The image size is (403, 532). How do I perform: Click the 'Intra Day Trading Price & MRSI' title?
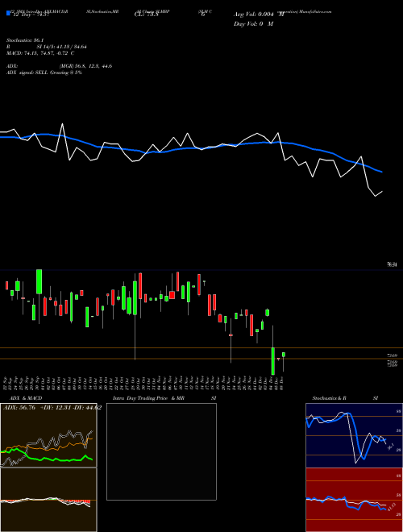point(164,398)
